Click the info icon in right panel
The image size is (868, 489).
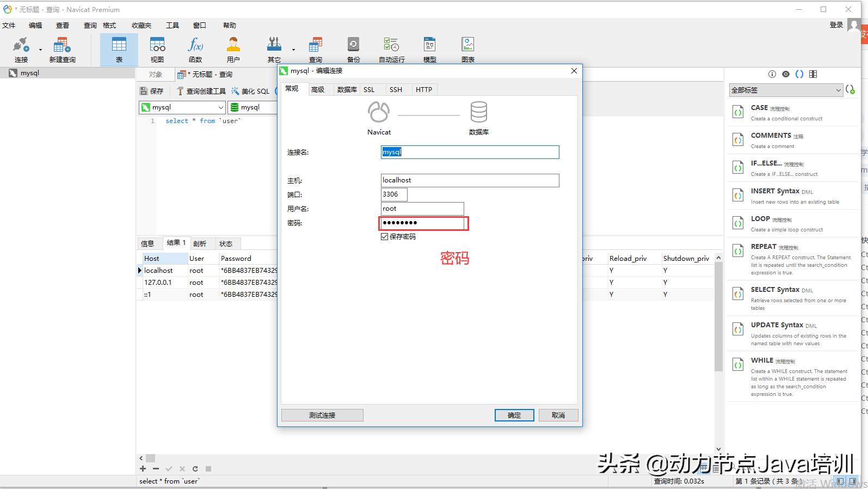772,74
